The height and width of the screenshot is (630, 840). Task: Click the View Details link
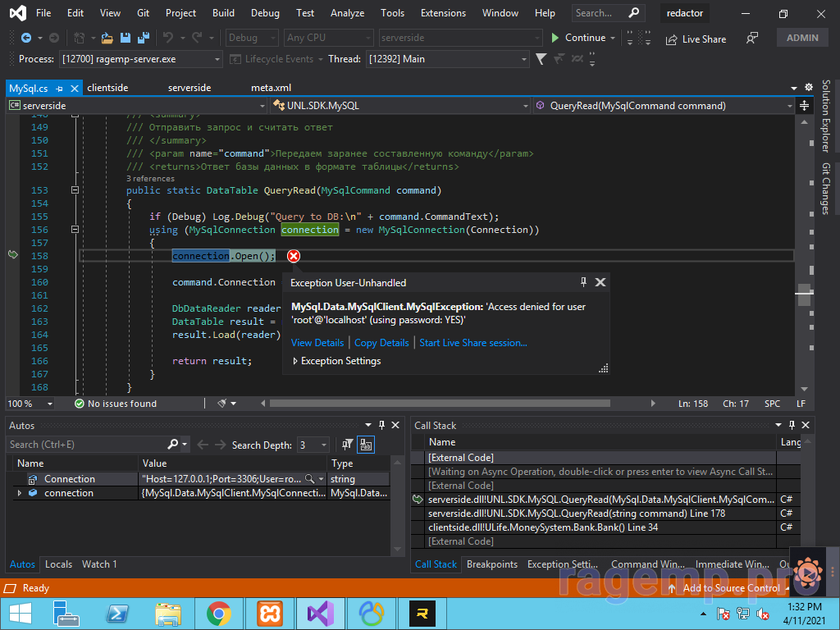tap(317, 343)
